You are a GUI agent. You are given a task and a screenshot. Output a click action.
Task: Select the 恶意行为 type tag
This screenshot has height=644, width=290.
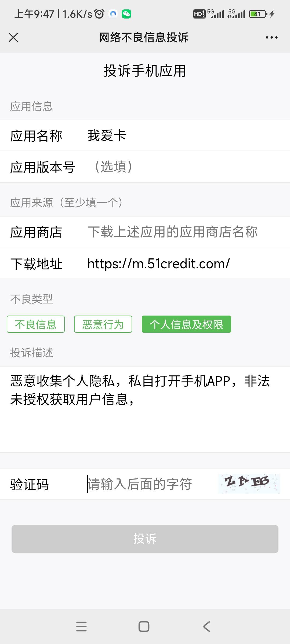tap(103, 324)
